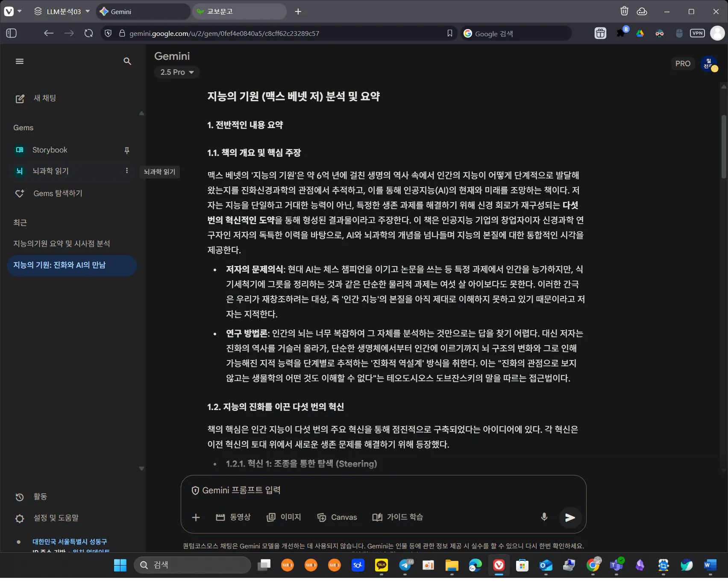The width and height of the screenshot is (728, 586).
Task: Toggle the browser side panel icon
Action: pyautogui.click(x=12, y=33)
